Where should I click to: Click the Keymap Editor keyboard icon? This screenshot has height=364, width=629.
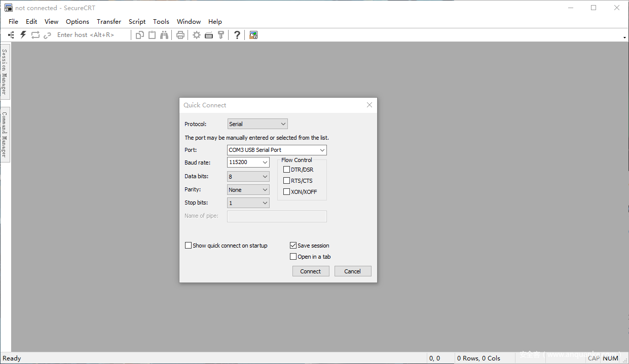tap(209, 35)
